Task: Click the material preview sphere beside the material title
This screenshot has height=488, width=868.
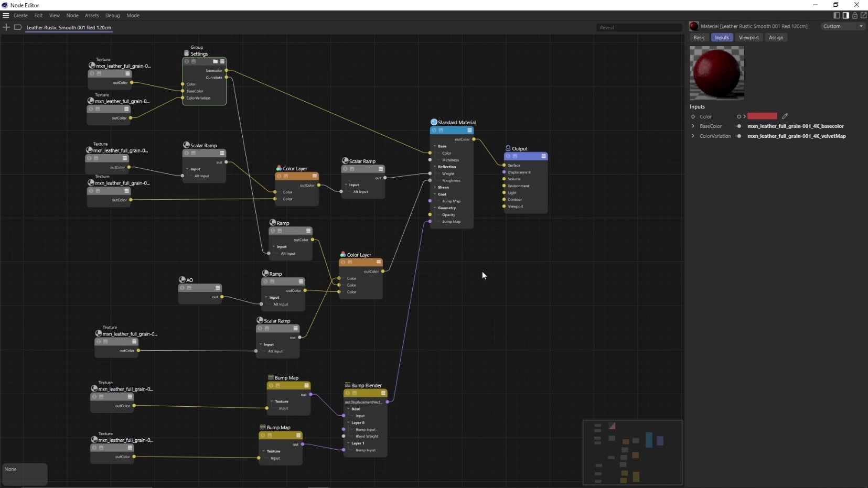Action: [693, 26]
